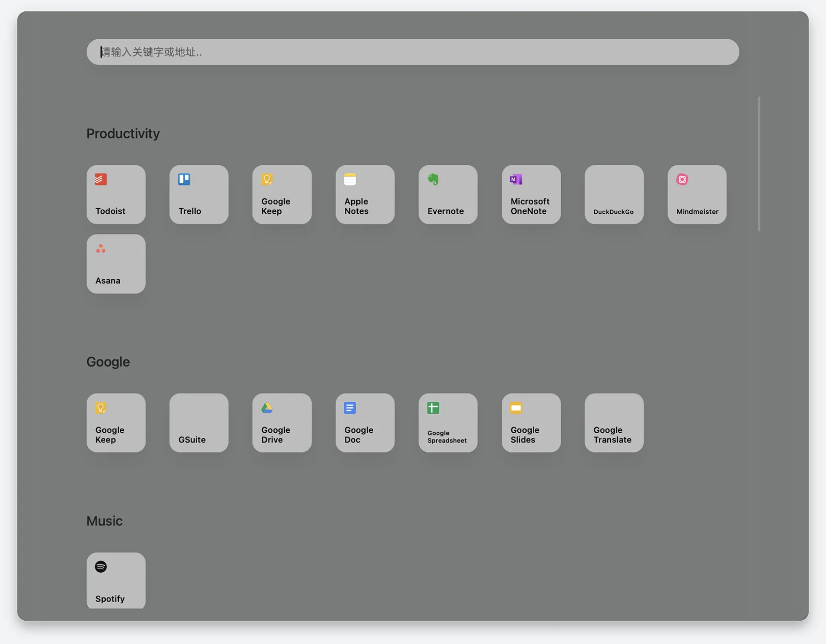
Task: Click the Google Drive label
Action: 276,435
